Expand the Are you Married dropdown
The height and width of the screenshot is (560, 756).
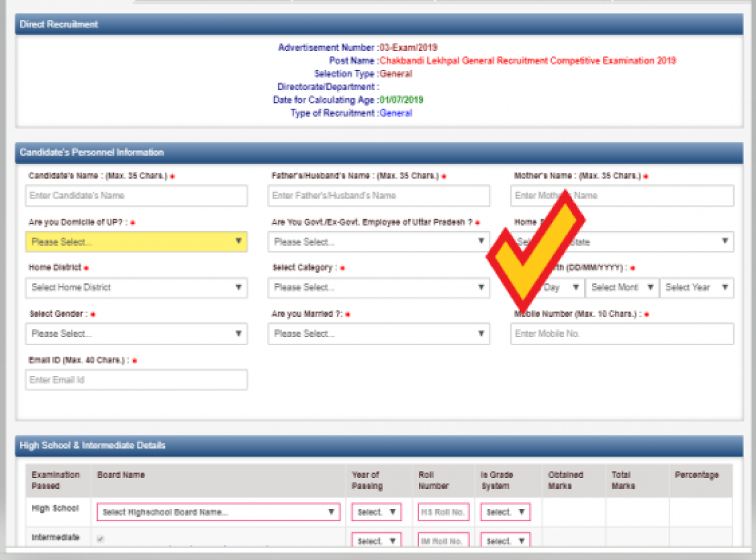(x=378, y=334)
